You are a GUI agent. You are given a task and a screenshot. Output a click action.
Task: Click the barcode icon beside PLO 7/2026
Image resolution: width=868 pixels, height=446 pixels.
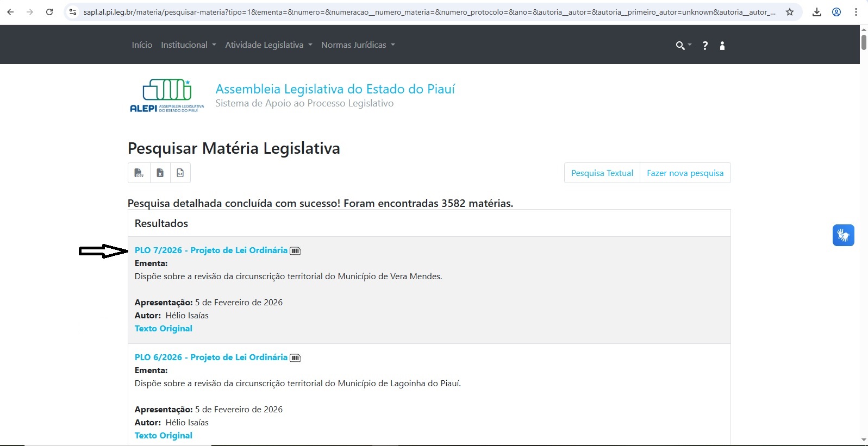coord(295,251)
